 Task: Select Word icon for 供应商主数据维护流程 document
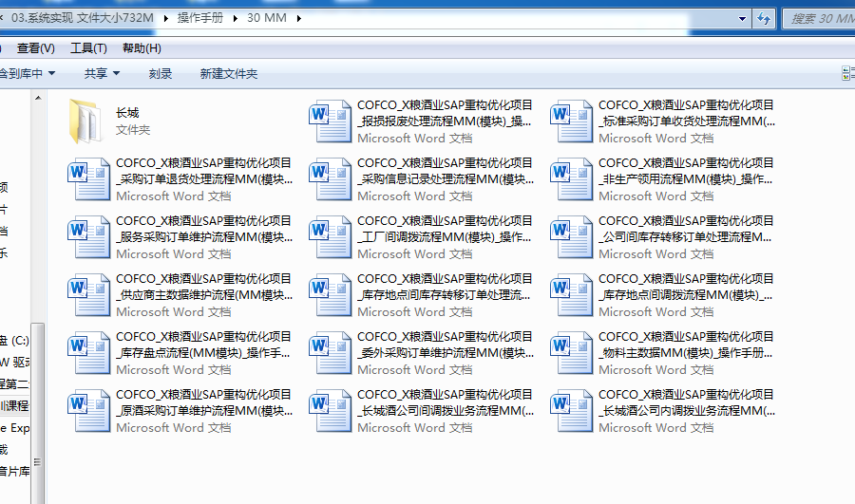tap(89, 295)
